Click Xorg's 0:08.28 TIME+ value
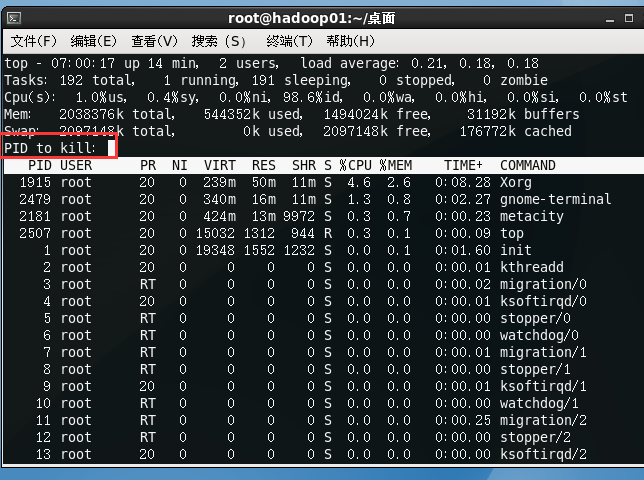 point(463,182)
